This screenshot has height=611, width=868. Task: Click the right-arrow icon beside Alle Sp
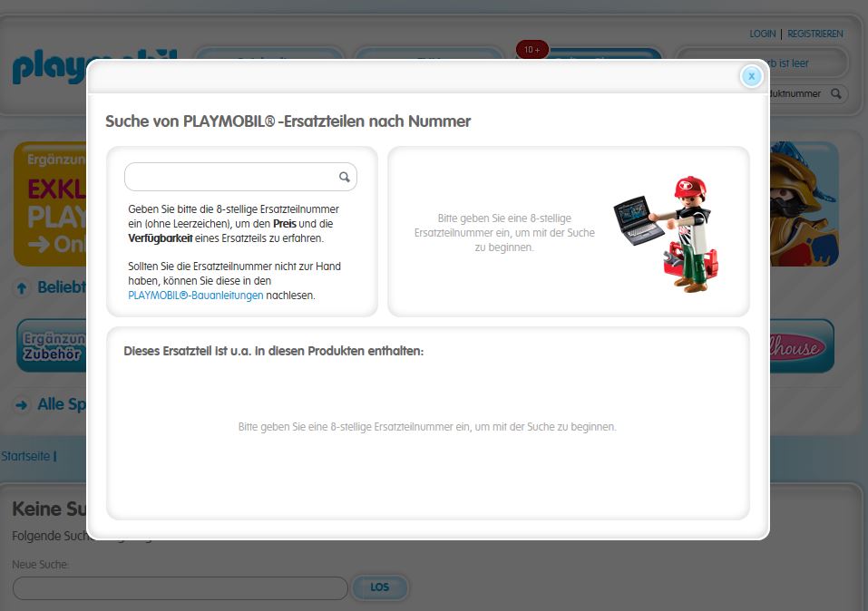click(x=22, y=405)
